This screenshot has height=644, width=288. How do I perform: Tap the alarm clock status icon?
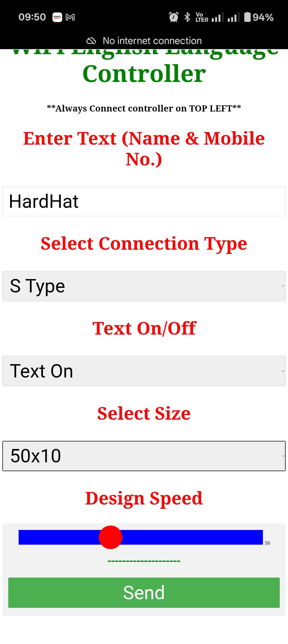[x=173, y=17]
